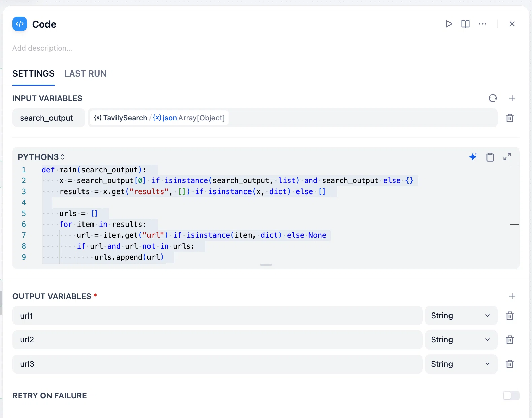The width and height of the screenshot is (532, 418).
Task: Delete the search_output input variable
Action: point(510,118)
